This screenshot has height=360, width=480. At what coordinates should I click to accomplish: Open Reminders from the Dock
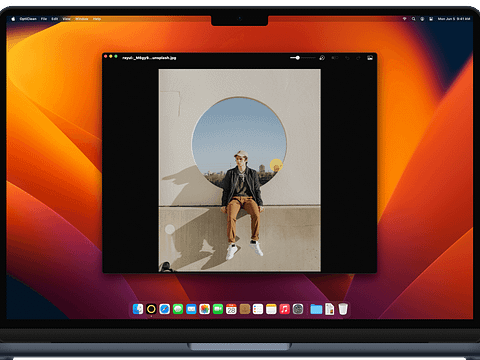(258, 309)
